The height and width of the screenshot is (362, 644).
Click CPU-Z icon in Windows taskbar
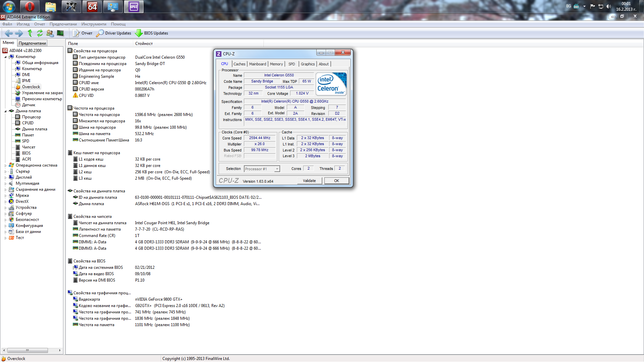click(x=133, y=7)
